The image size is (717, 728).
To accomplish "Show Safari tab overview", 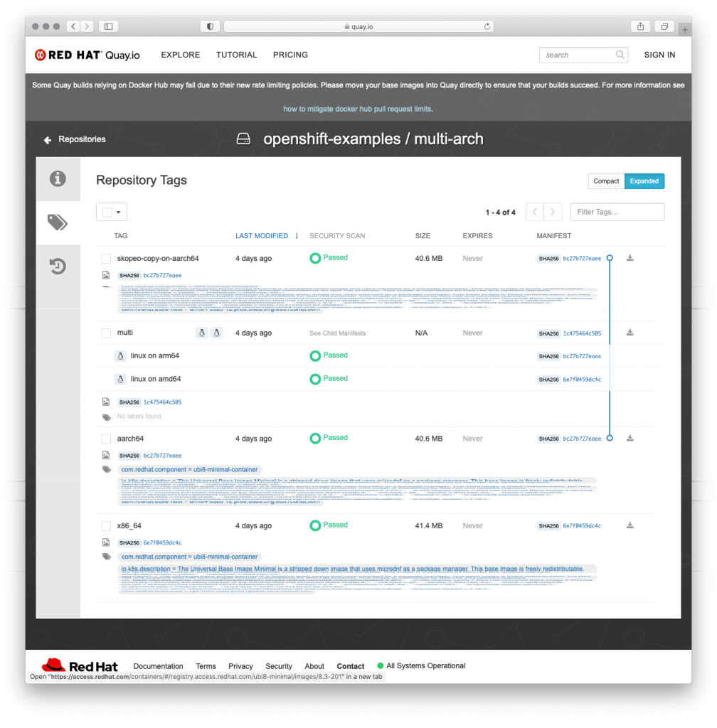I will tap(664, 26).
